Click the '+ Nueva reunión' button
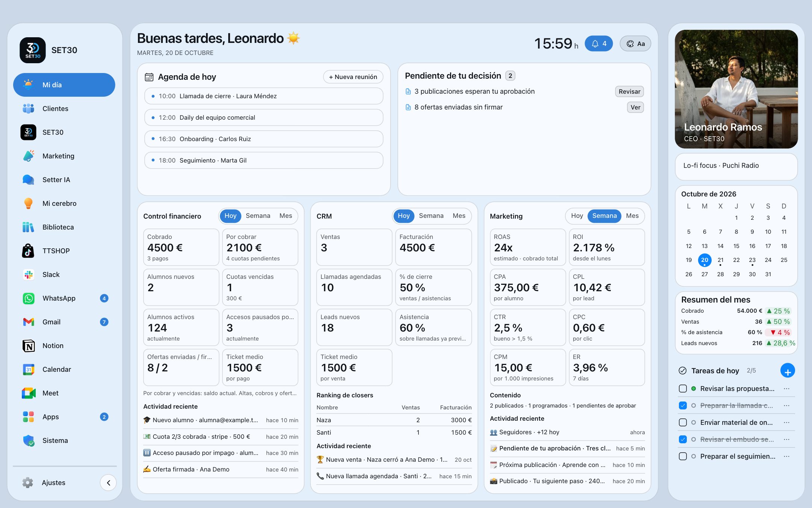812x508 pixels. (353, 77)
